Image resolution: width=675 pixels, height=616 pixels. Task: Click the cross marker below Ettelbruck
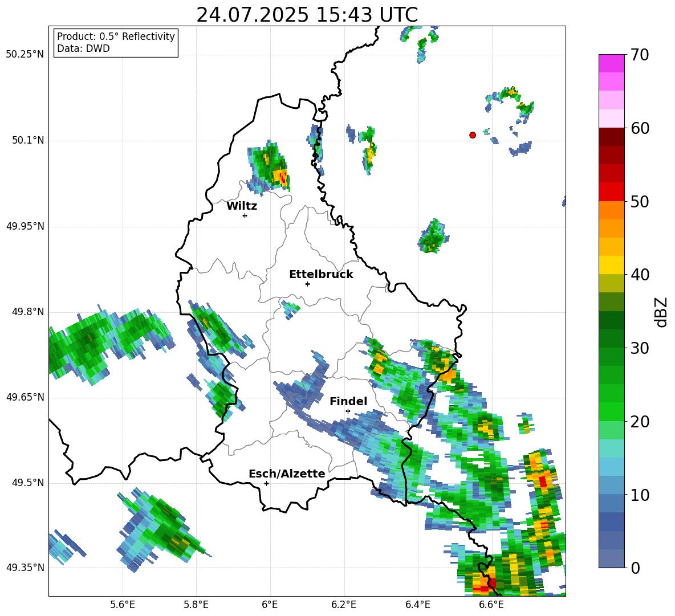coord(307,284)
